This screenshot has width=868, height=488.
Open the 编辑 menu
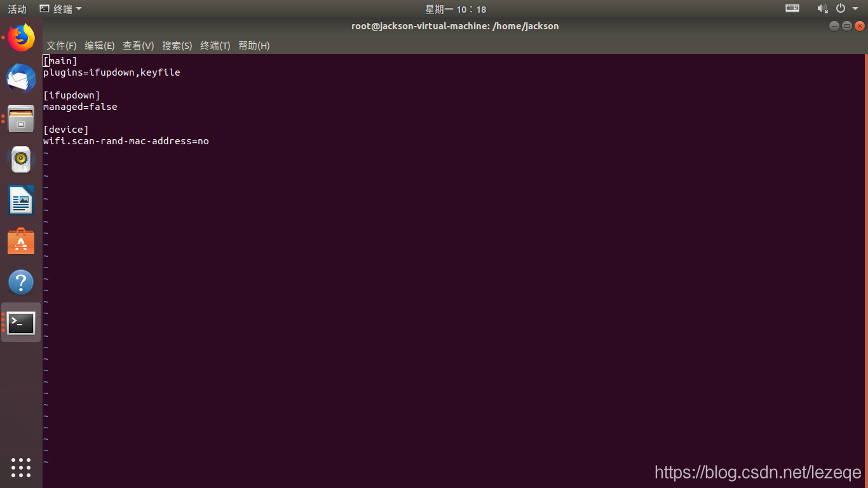(100, 45)
